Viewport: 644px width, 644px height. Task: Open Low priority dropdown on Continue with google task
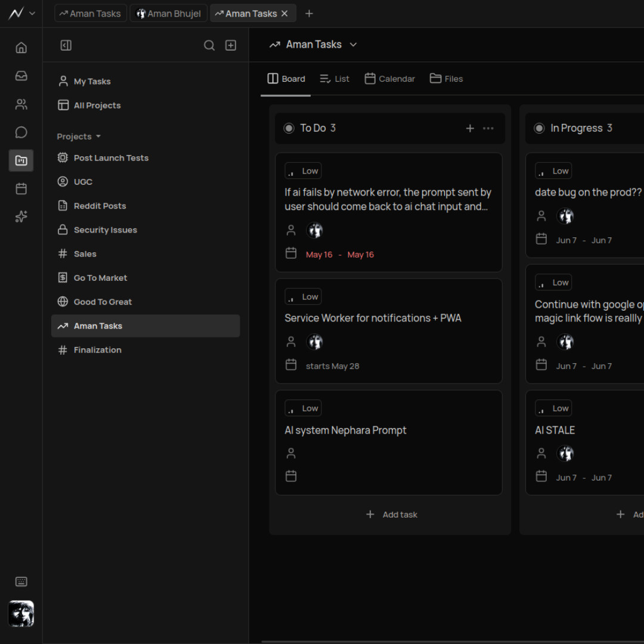point(553,283)
